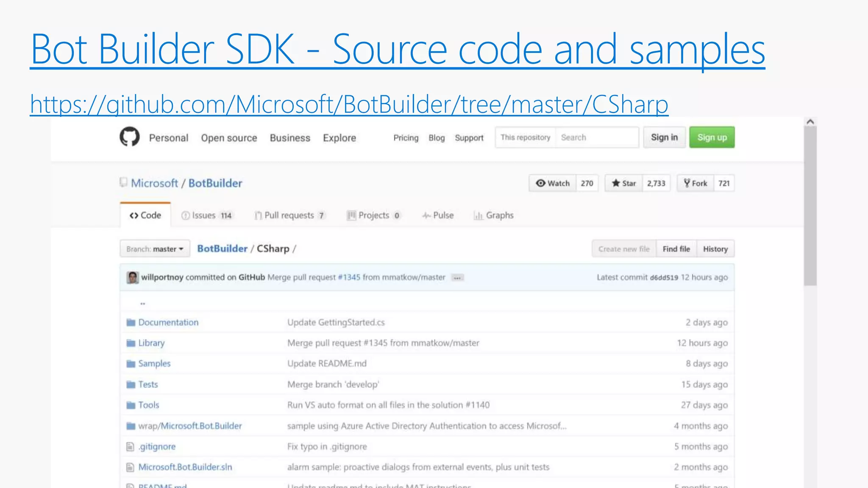Click the Sign in button
This screenshot has width=868, height=488.
coord(664,137)
